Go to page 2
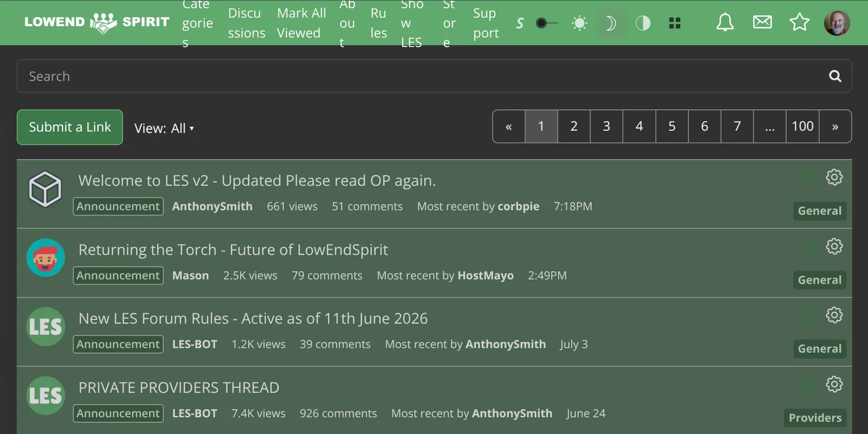 tap(574, 126)
